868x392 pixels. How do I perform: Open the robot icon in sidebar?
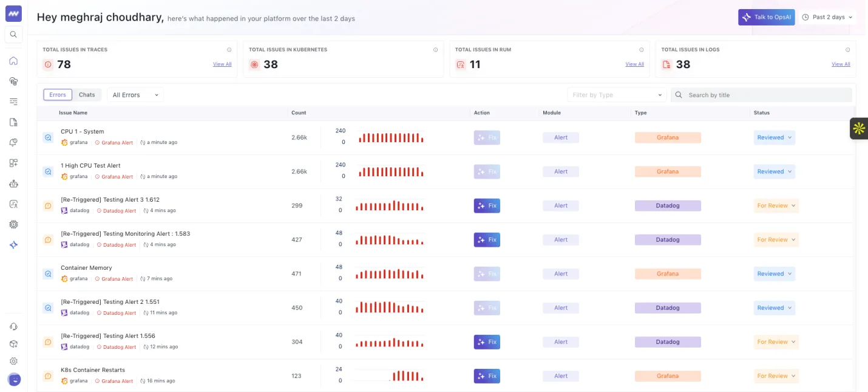pyautogui.click(x=13, y=184)
